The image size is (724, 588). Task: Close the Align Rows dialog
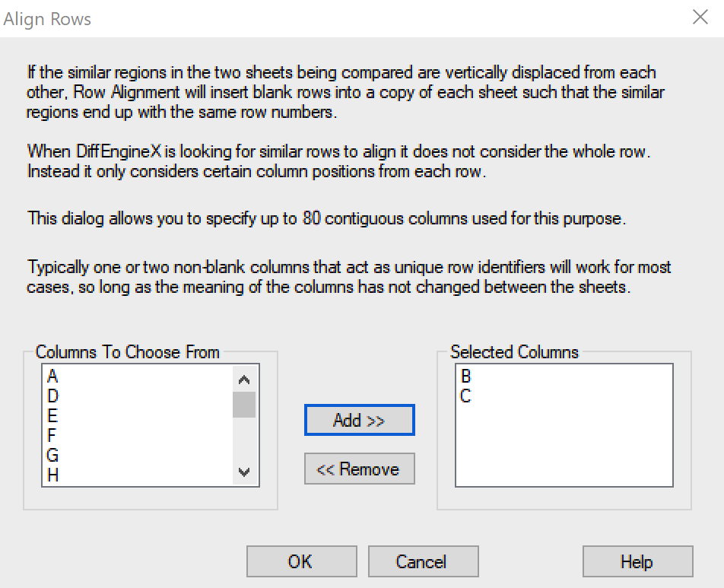(x=700, y=18)
